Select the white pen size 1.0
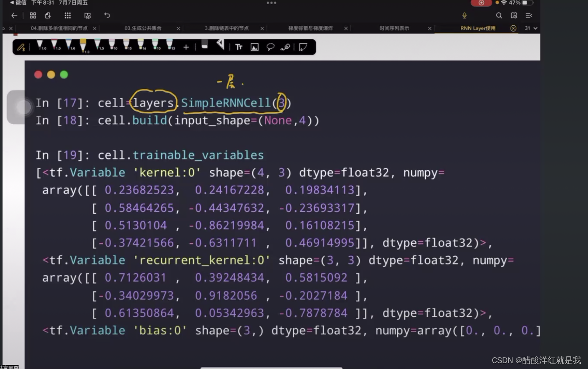The height and width of the screenshot is (369, 588). [x=40, y=45]
